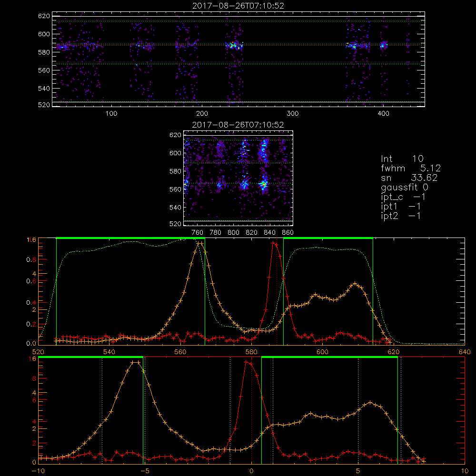Click the red dotted center line at 0 in bottom plot
476x476 pixels.
click(251, 410)
